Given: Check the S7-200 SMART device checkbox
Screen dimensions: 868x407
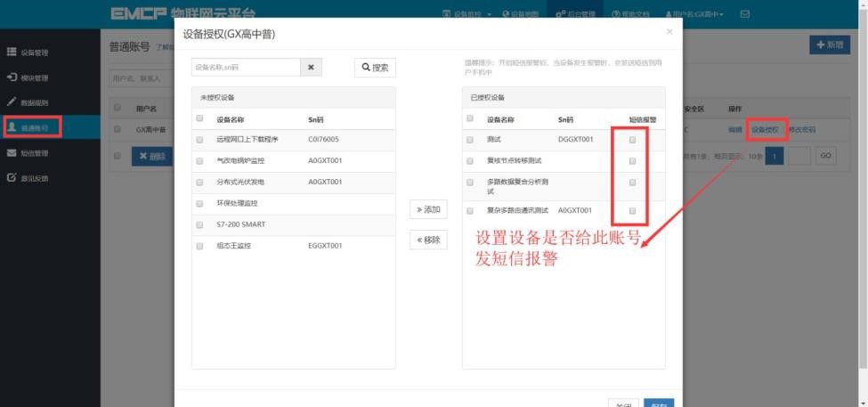Looking at the screenshot, I should click(199, 224).
